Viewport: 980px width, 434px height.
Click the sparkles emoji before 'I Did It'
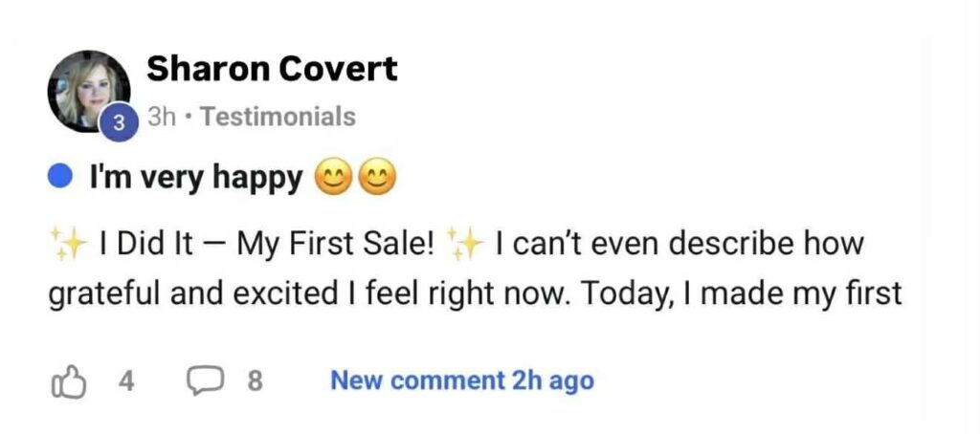pos(68,244)
